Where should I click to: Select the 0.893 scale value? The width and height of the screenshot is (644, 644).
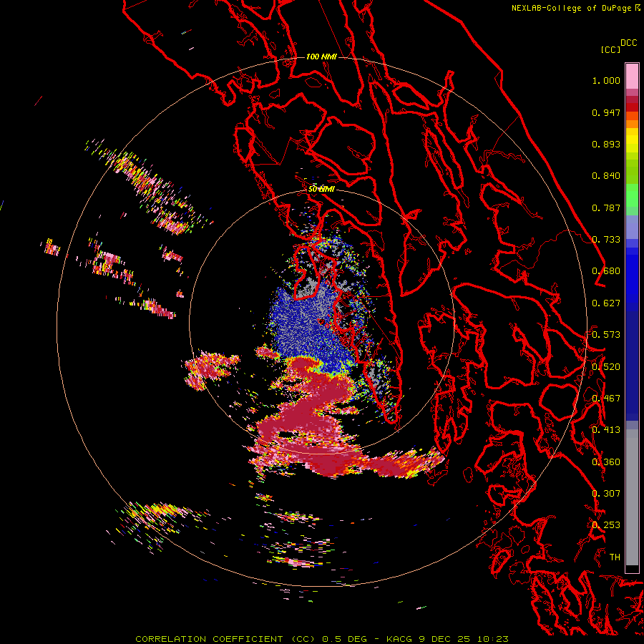[606, 144]
